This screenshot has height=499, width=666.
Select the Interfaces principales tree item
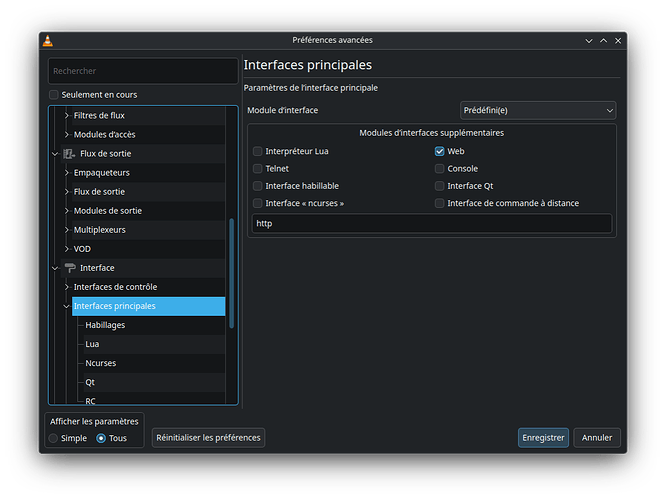click(x=148, y=306)
